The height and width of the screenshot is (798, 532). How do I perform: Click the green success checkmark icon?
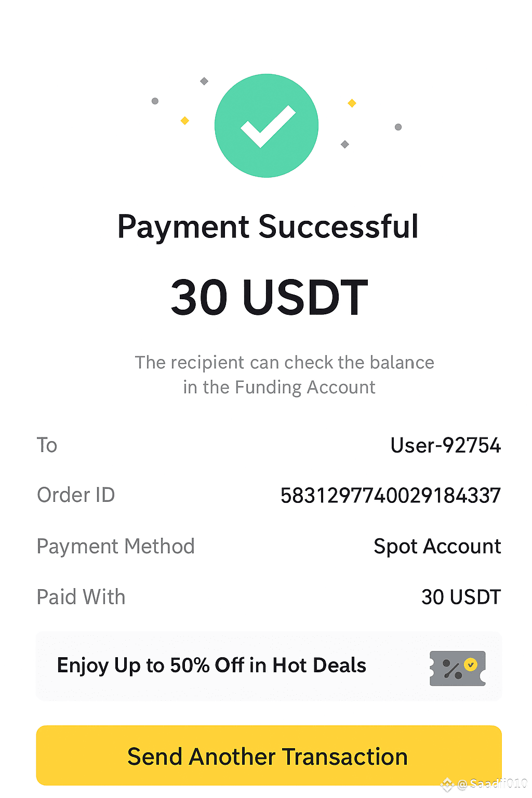click(267, 126)
